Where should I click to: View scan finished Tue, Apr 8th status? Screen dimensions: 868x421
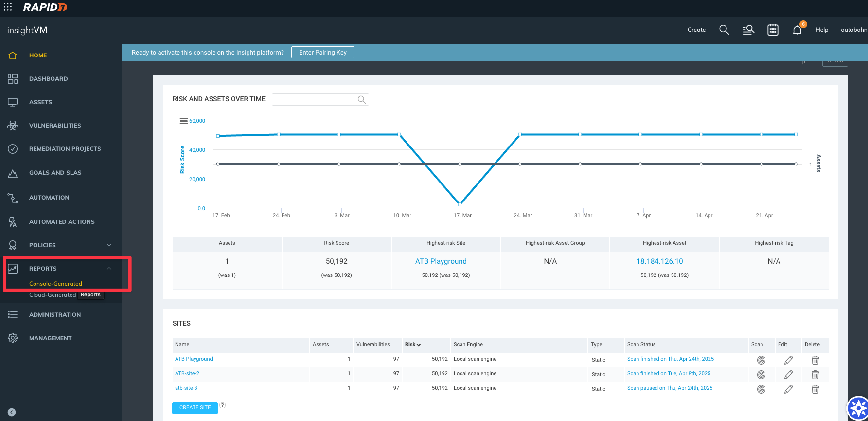pos(669,374)
